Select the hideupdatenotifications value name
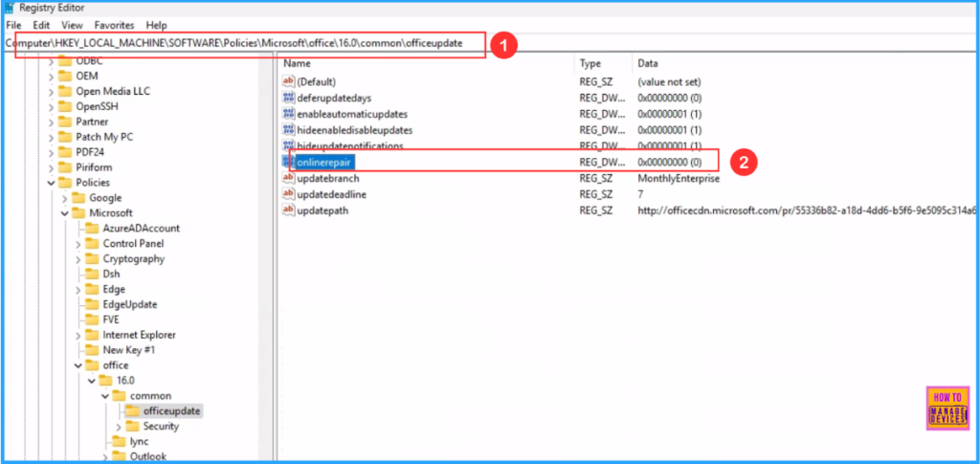 (x=350, y=145)
